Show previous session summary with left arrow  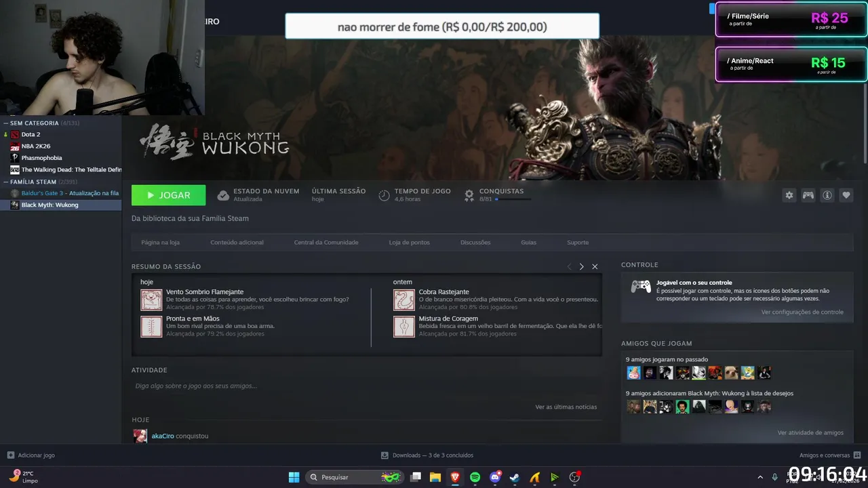pyautogui.click(x=569, y=266)
